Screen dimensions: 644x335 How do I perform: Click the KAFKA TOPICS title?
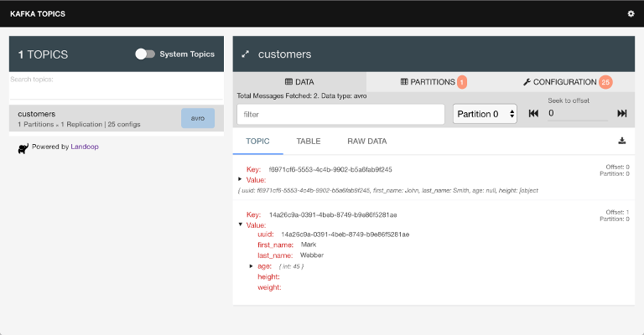(x=38, y=14)
